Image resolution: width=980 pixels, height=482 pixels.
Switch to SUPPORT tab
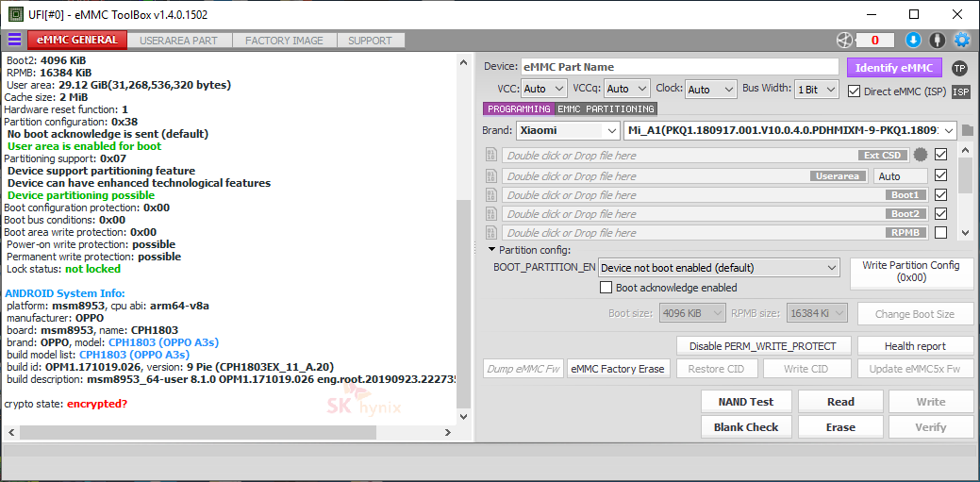point(370,41)
